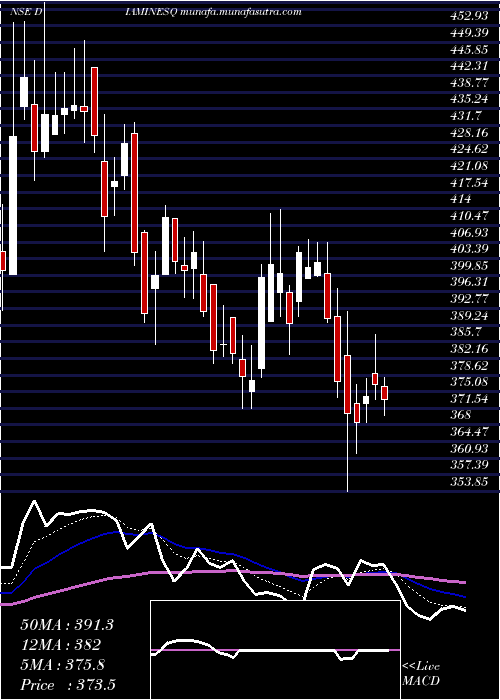Click the 382.16 price label
Screen dimensions: 500x700
point(469,349)
